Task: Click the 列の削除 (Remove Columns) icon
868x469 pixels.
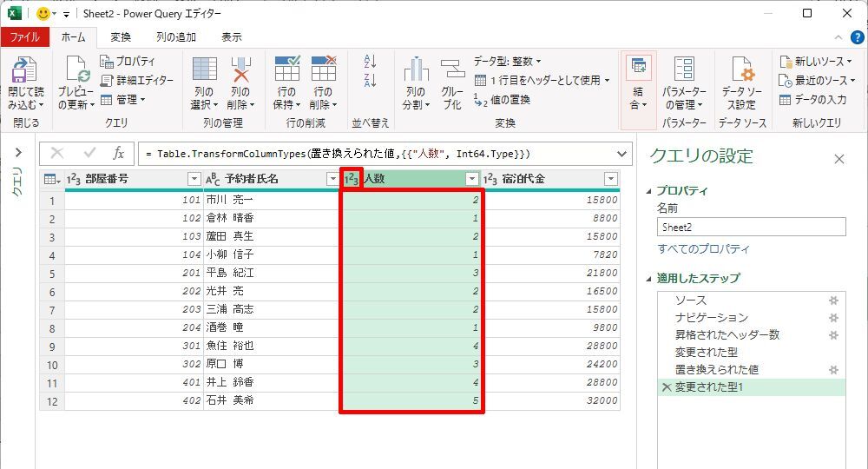Action: point(240,70)
